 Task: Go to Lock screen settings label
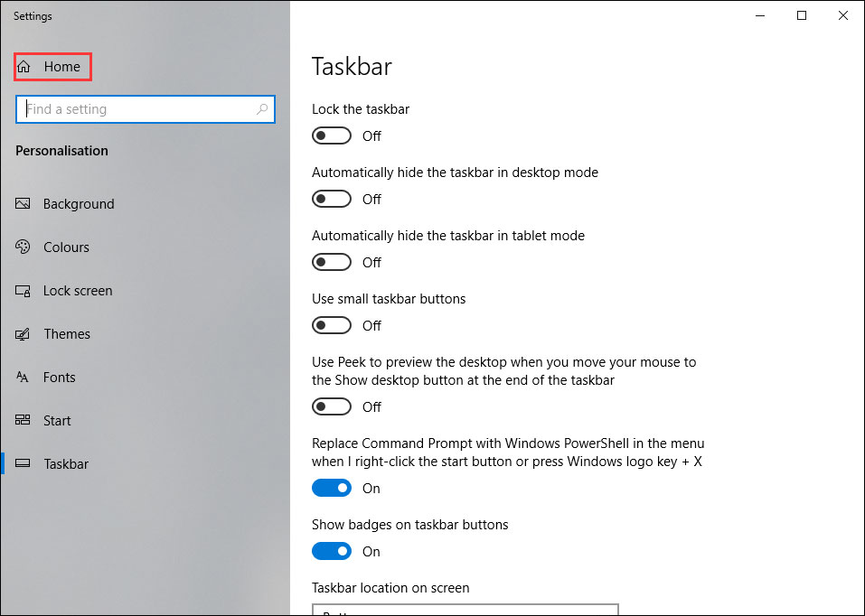click(78, 291)
